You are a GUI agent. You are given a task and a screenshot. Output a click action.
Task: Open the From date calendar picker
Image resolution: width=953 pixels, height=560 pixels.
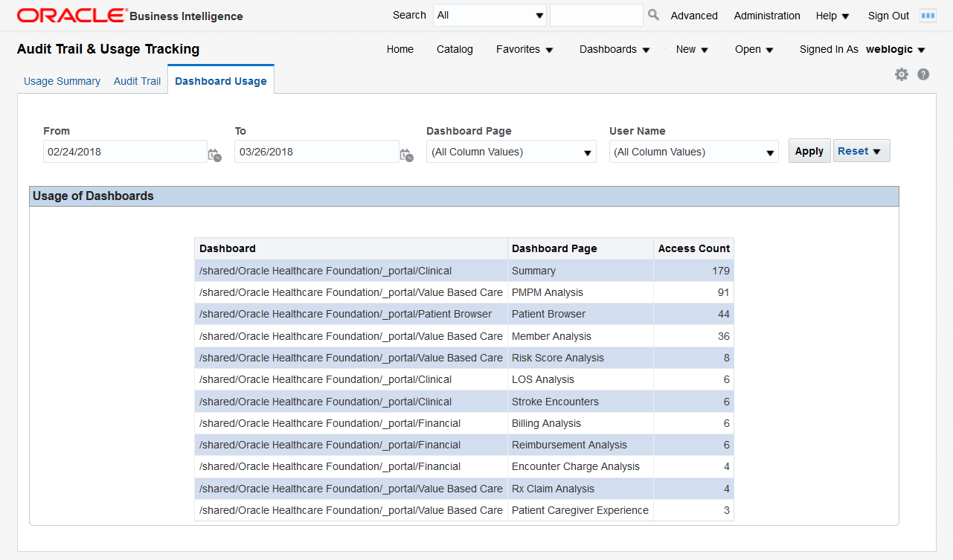pyautogui.click(x=214, y=155)
